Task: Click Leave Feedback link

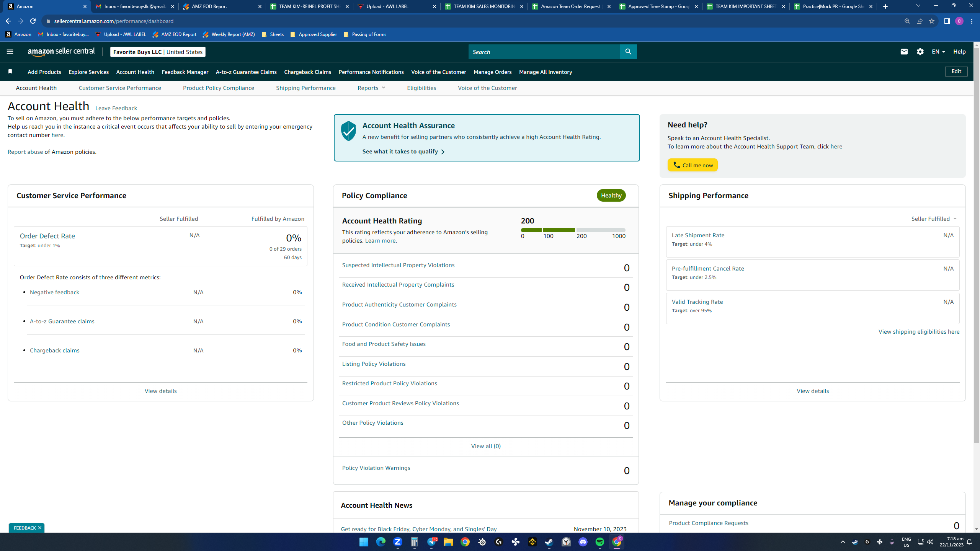Action: (x=116, y=108)
